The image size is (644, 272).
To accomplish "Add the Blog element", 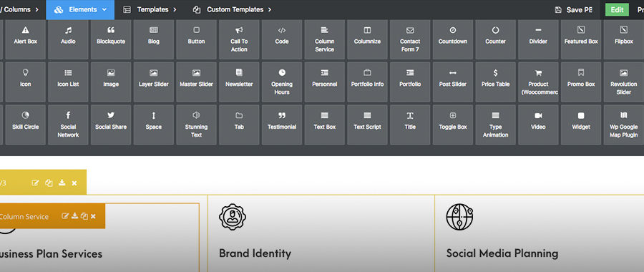I will pos(154,39).
